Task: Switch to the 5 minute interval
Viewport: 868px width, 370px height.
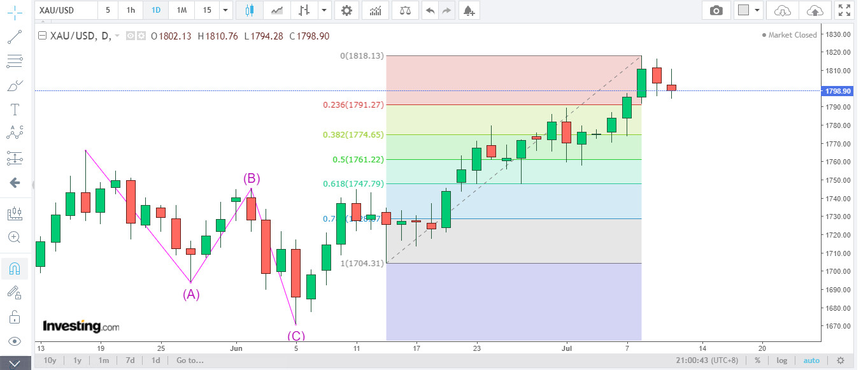Action: click(x=108, y=10)
